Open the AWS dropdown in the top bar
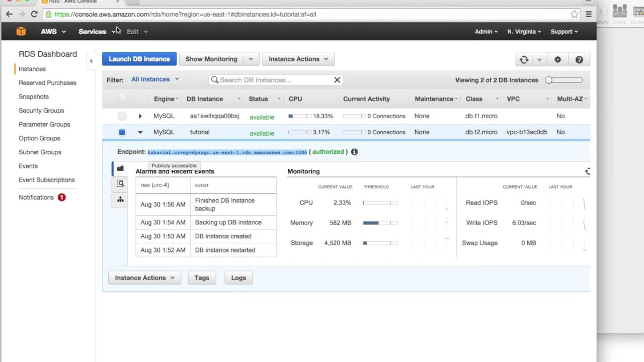Screen dimensions: 644x362 click(53, 32)
